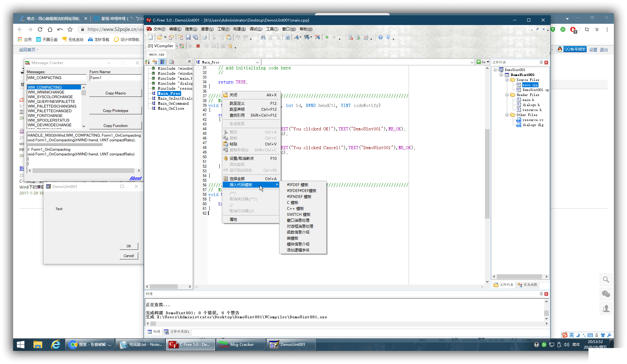Click the search magnifier sidebar icon
Screen dimensions: 627x364
tap(606, 280)
